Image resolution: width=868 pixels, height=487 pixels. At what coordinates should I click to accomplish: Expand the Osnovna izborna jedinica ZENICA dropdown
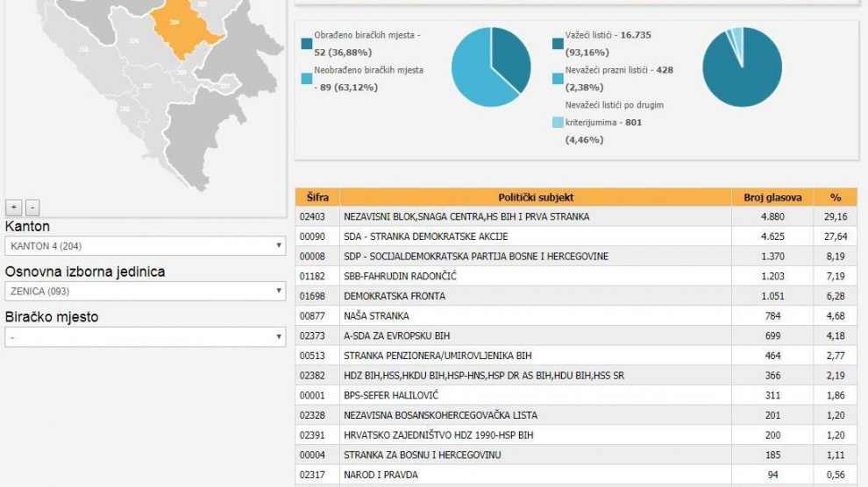(x=145, y=291)
